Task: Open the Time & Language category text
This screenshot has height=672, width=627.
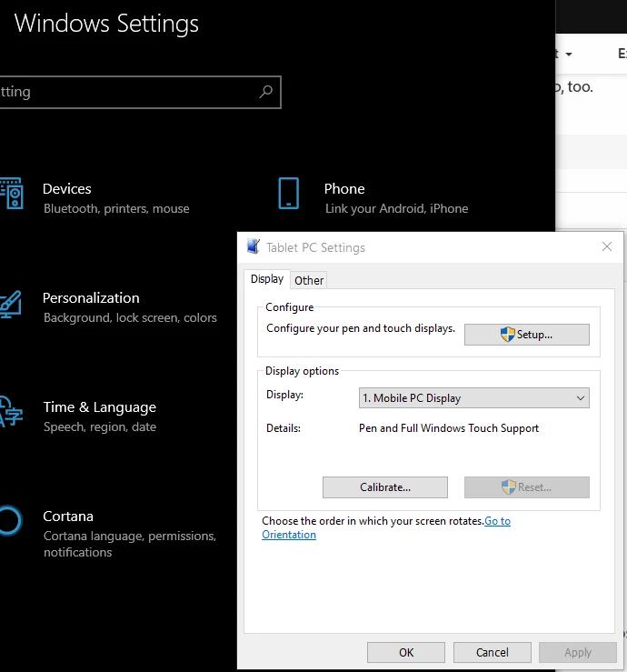Action: 99,407
